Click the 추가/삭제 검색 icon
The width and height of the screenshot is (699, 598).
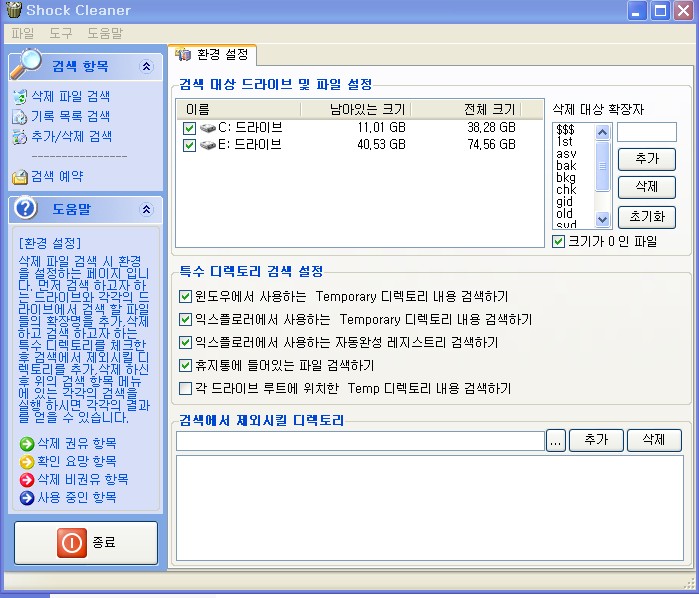click(20, 137)
